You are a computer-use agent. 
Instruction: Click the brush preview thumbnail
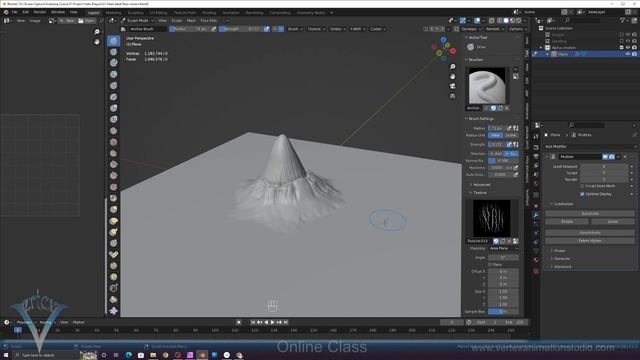coord(487,86)
